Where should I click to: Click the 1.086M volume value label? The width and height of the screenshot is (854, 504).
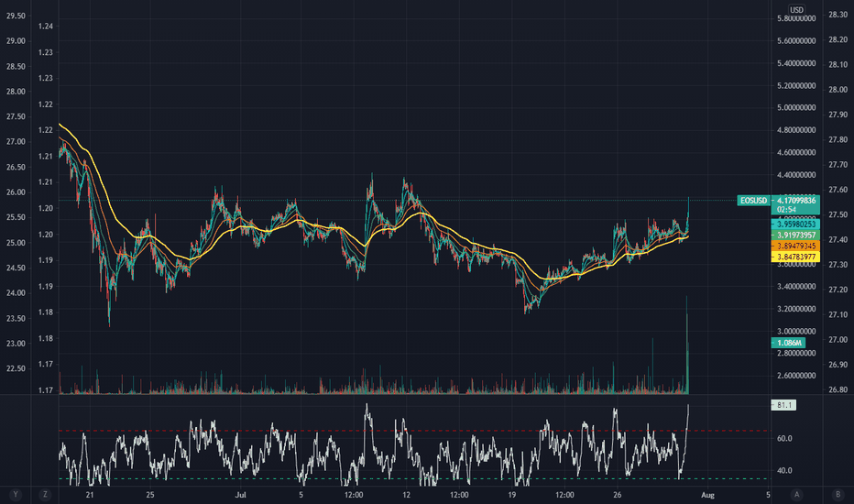pyautogui.click(x=788, y=343)
